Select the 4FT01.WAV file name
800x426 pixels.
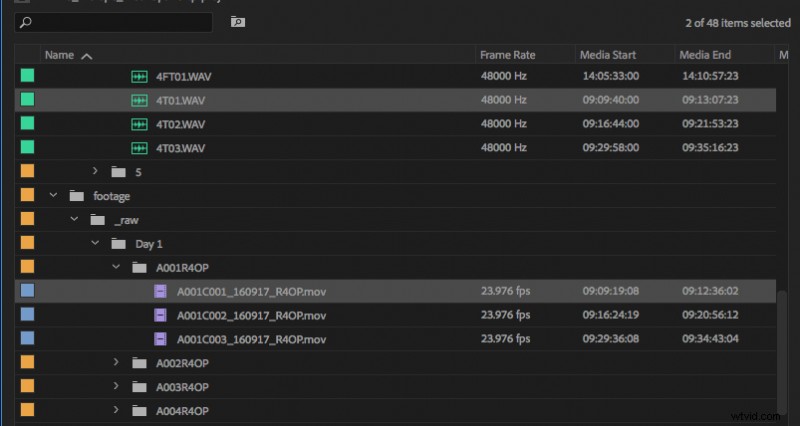[184, 77]
